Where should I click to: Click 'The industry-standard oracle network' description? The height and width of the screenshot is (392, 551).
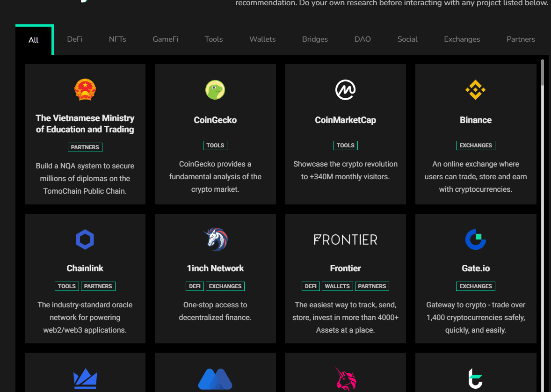85,318
